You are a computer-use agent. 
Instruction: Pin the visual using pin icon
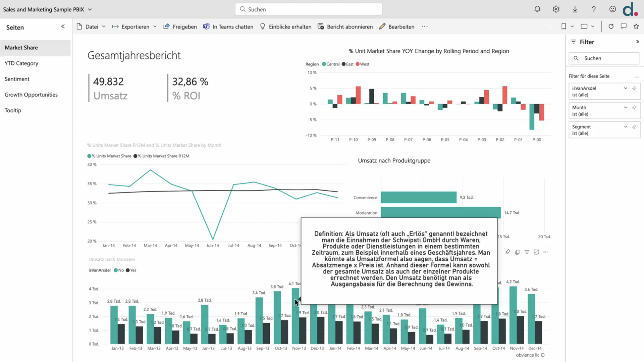508,252
